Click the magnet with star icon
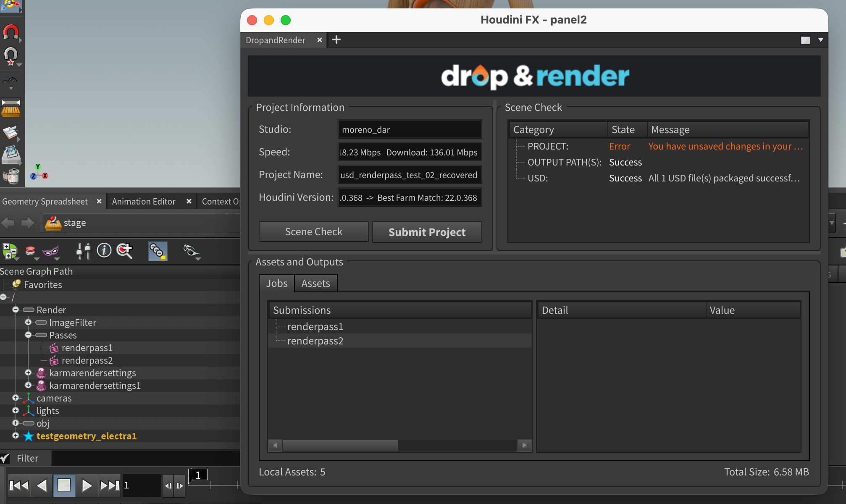This screenshot has height=504, width=846. click(x=11, y=56)
